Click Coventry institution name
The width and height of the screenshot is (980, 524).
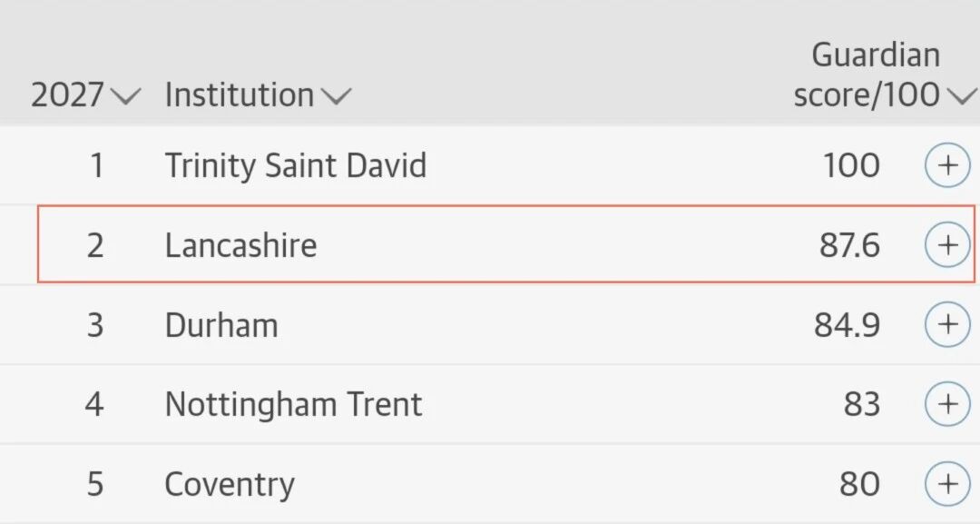point(230,485)
